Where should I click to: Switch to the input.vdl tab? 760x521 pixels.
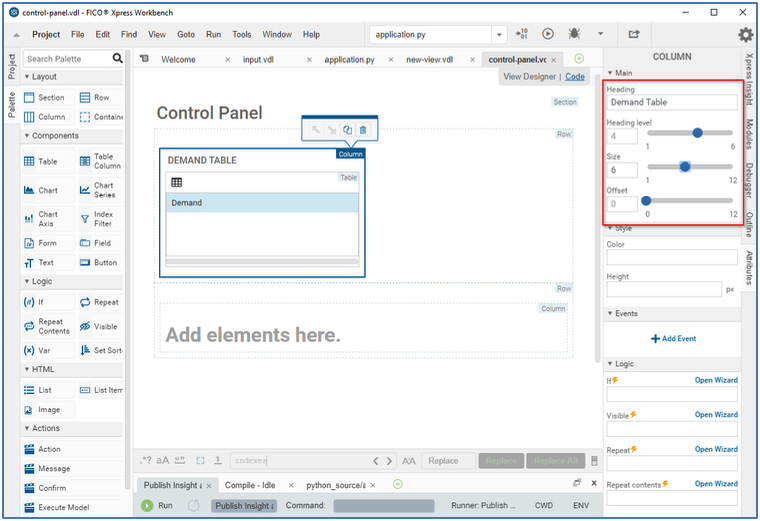point(258,60)
